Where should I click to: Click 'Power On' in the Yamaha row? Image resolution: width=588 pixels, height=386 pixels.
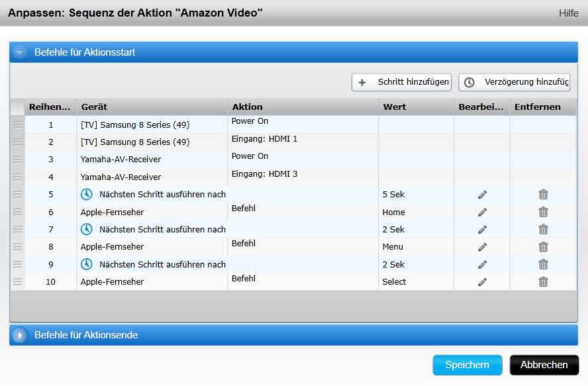tap(250, 156)
